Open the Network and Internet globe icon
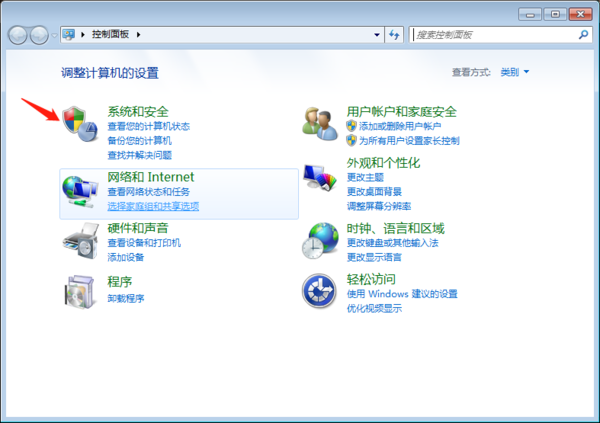This screenshot has width=600, height=423. coord(80,192)
